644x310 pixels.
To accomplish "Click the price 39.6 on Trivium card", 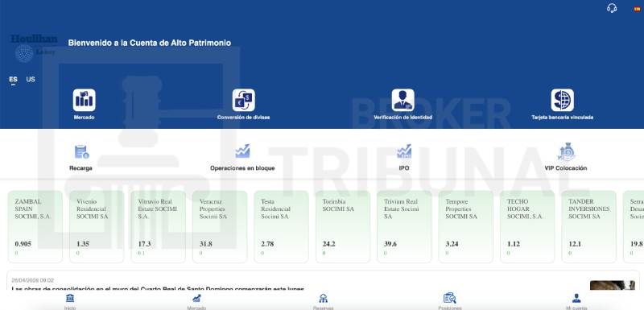I will pos(390,244).
